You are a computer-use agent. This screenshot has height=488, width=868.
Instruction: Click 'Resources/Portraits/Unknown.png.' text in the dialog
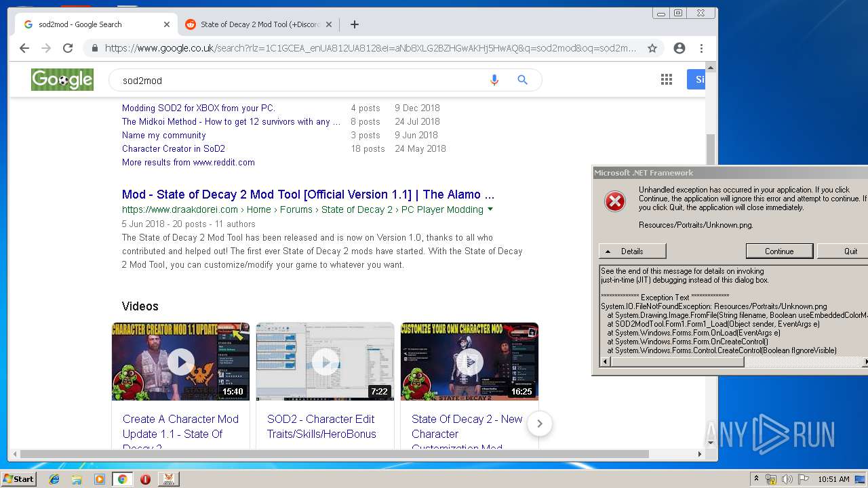click(696, 225)
